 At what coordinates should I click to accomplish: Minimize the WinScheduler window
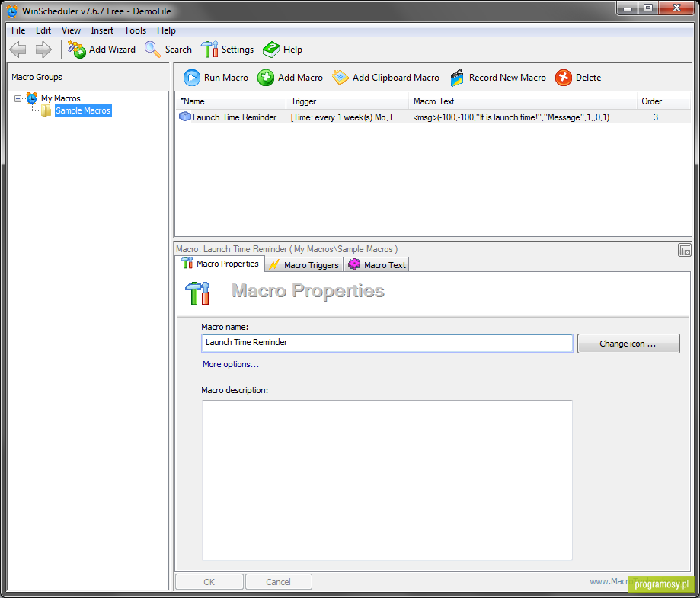tap(627, 8)
